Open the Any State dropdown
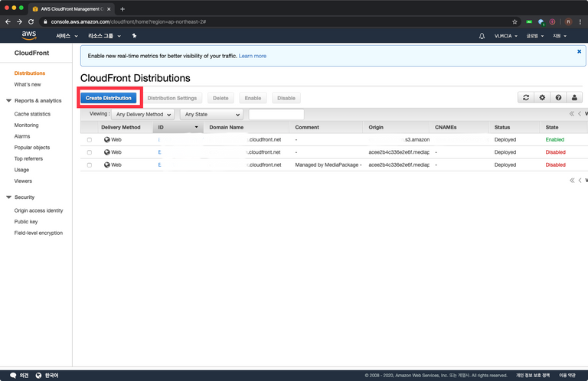The height and width of the screenshot is (381, 588). [x=212, y=115]
